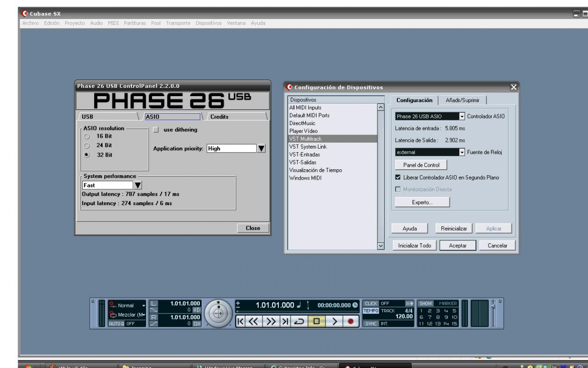Click Inicializar Todo button

click(415, 245)
